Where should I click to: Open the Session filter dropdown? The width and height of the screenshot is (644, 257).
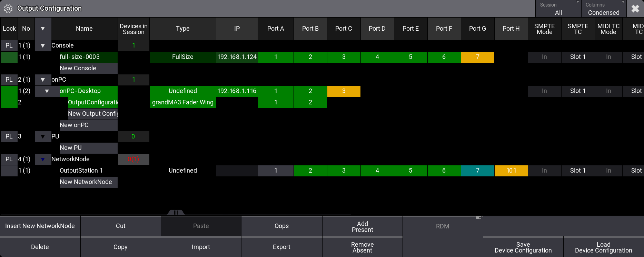pyautogui.click(x=558, y=9)
